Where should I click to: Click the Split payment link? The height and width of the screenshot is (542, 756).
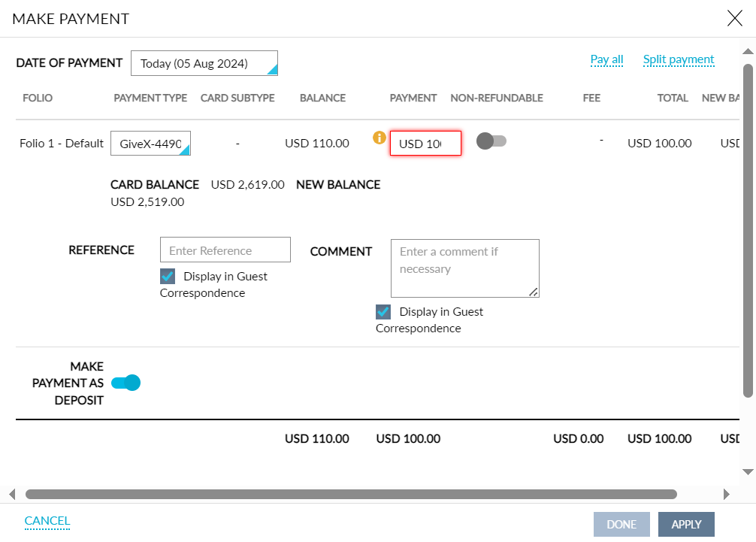(x=678, y=59)
